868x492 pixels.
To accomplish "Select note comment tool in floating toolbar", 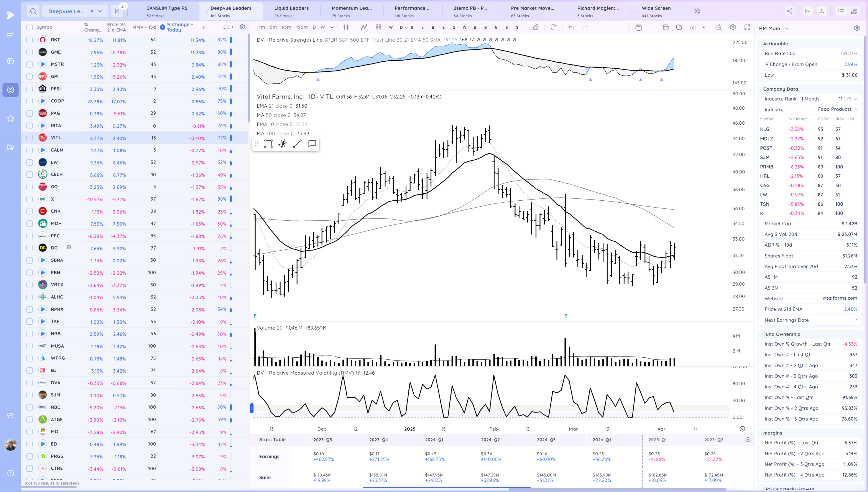I will point(312,144).
